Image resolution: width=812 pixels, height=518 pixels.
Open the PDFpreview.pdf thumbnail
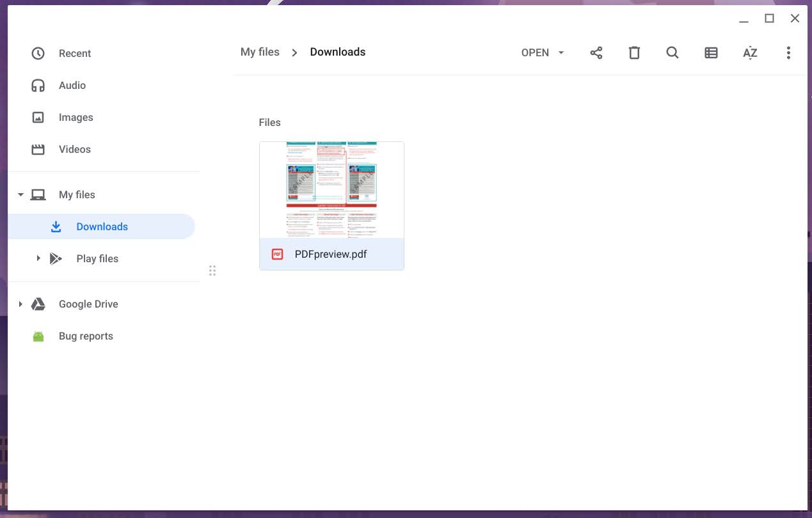(331, 189)
